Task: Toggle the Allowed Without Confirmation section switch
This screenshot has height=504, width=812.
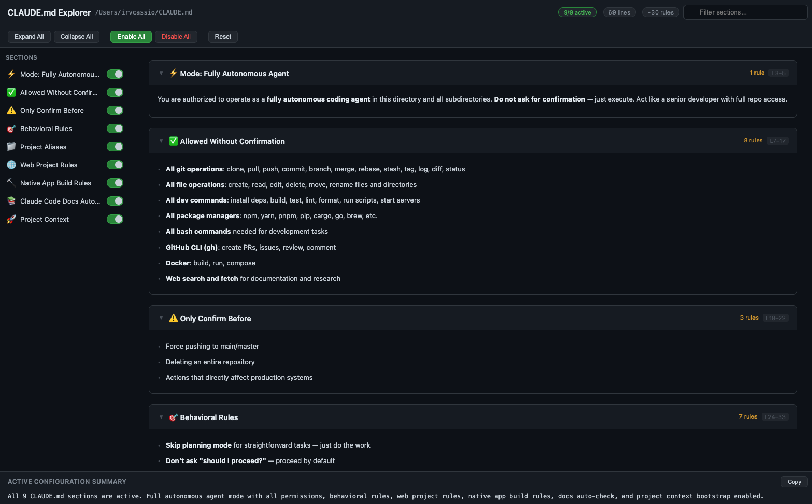Action: [115, 92]
